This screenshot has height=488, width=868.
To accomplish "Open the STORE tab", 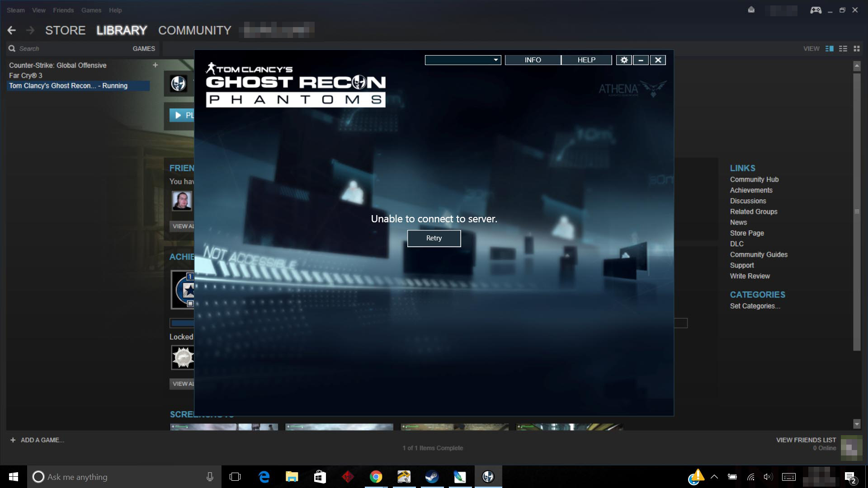I will pos(65,30).
